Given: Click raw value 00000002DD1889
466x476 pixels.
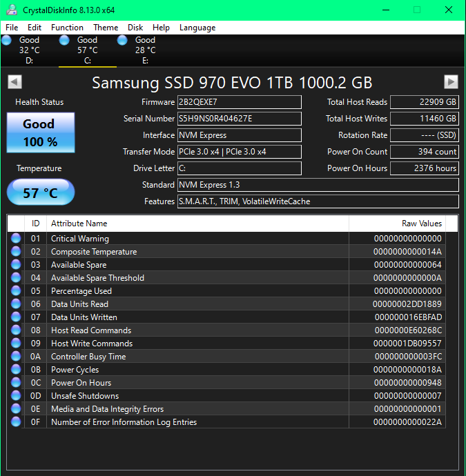Looking at the screenshot, I should [x=407, y=304].
